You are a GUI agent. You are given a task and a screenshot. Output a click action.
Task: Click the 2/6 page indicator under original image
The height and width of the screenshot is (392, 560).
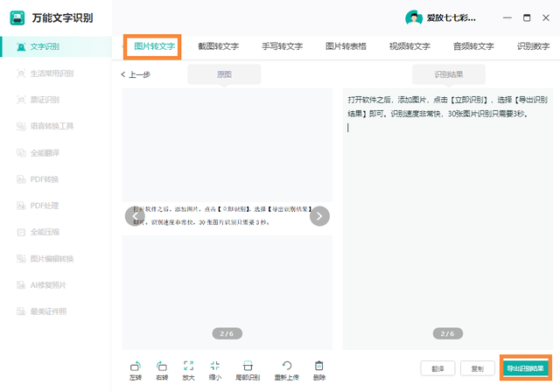point(227,333)
